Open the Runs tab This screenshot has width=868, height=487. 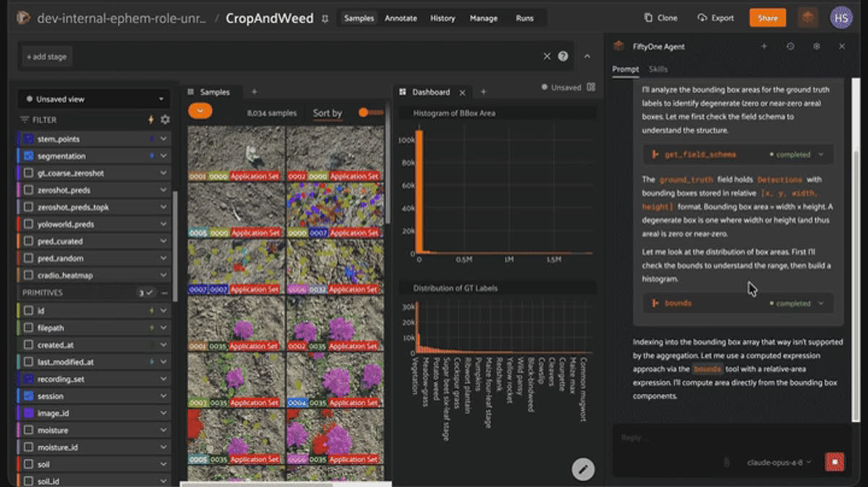click(x=524, y=18)
